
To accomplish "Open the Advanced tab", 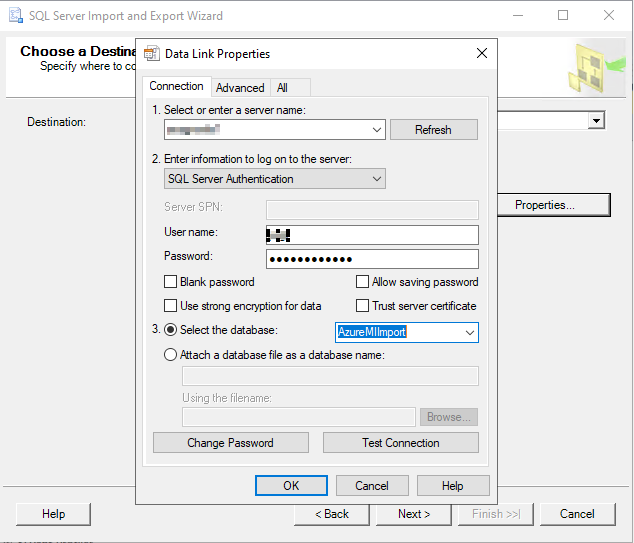I will tap(240, 88).
